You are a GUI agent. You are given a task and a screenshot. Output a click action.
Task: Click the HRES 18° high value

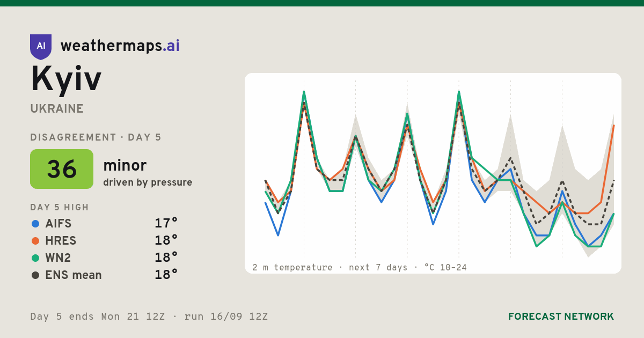pos(166,241)
